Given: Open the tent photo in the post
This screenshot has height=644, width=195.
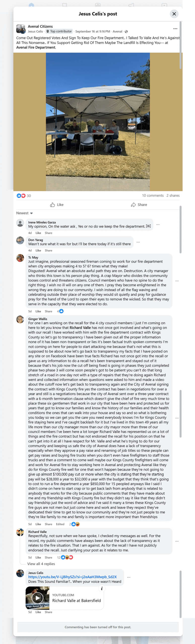Looking at the screenshot, I should (x=98, y=122).
